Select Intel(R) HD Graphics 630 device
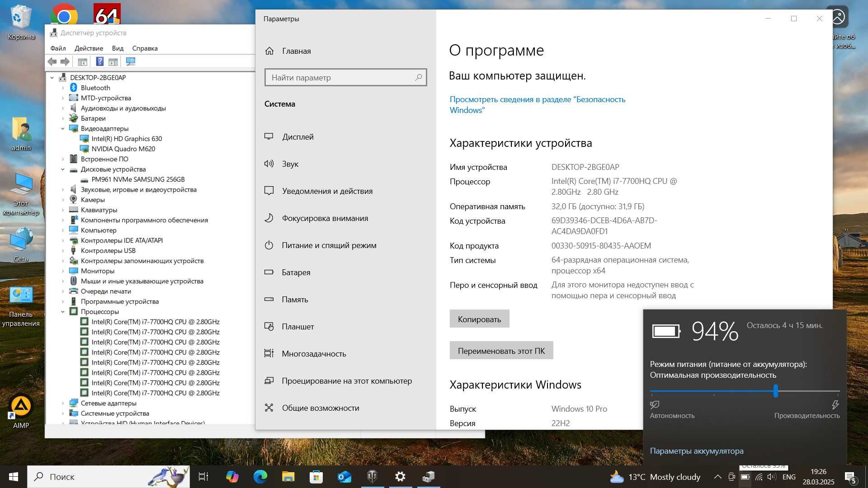The width and height of the screenshot is (868, 488). pos(127,139)
